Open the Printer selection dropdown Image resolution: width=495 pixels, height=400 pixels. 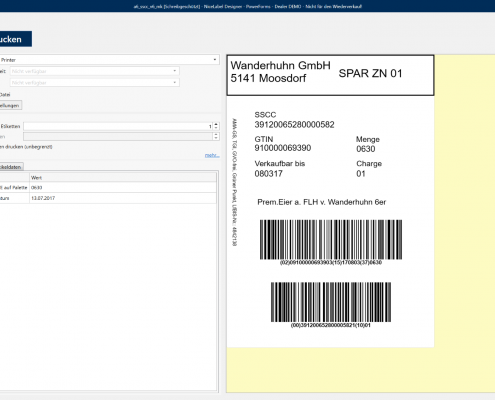[109, 60]
